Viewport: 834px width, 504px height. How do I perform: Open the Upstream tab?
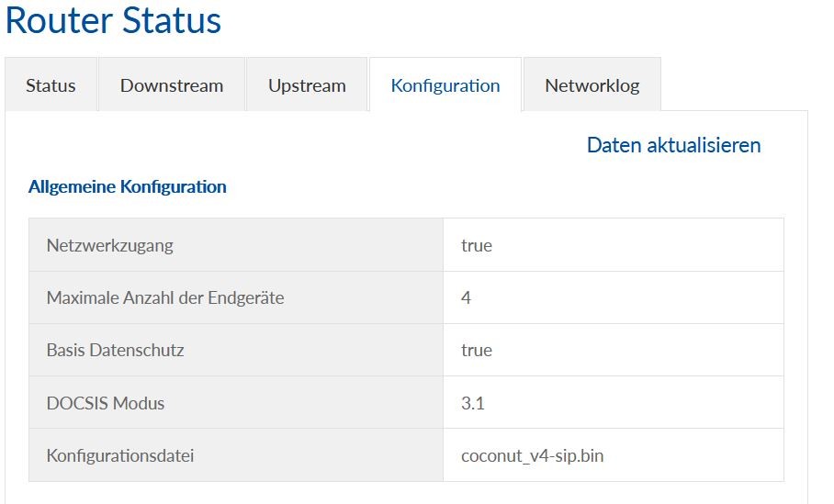pyautogui.click(x=307, y=85)
